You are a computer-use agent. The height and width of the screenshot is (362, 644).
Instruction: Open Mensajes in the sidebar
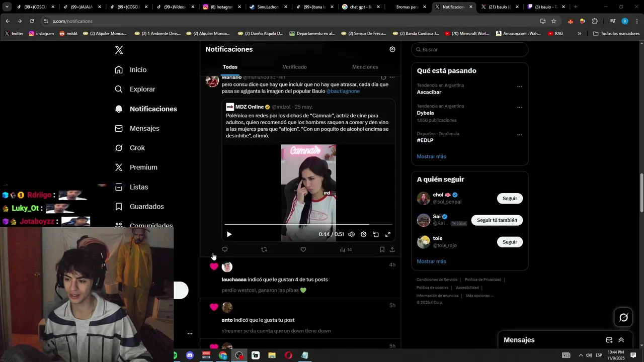click(137, 128)
